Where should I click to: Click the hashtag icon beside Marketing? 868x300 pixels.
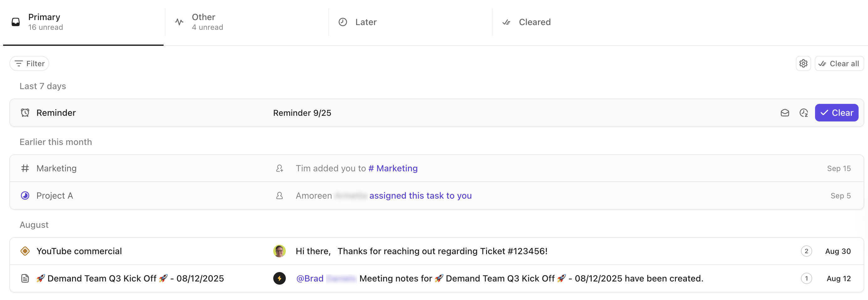(x=25, y=168)
